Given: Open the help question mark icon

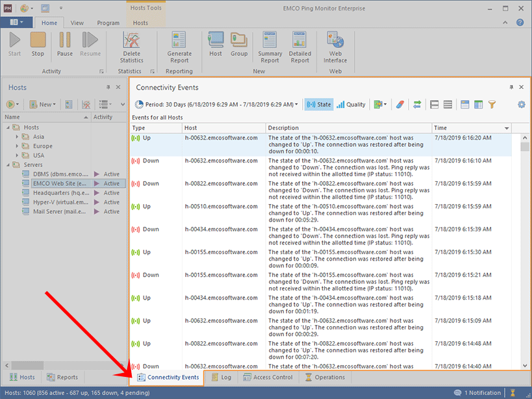Looking at the screenshot, I should click(520, 22).
